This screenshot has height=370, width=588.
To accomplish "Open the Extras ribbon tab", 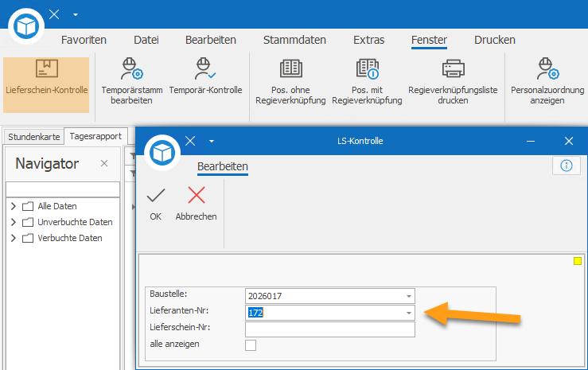I will 368,40.
